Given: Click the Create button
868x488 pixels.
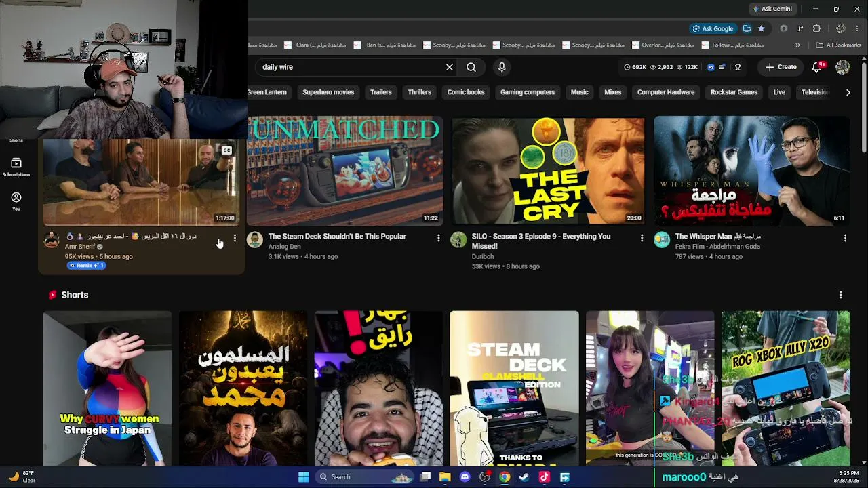Looking at the screenshot, I should click(781, 67).
